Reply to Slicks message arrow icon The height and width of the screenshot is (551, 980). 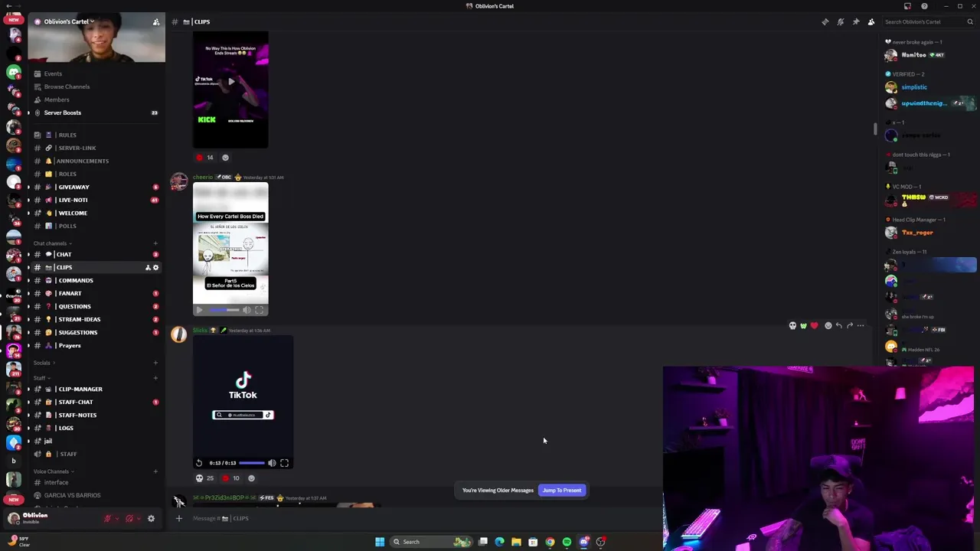pos(839,326)
